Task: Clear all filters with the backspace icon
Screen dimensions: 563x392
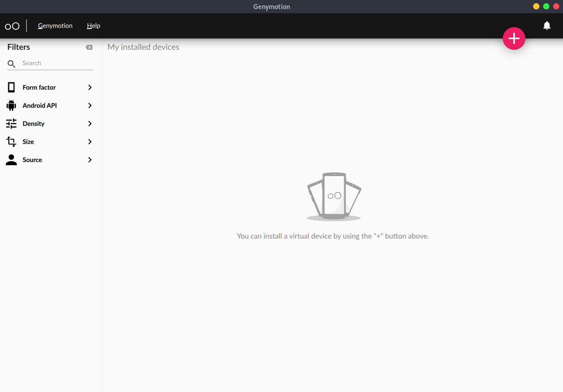Action: coord(89,47)
